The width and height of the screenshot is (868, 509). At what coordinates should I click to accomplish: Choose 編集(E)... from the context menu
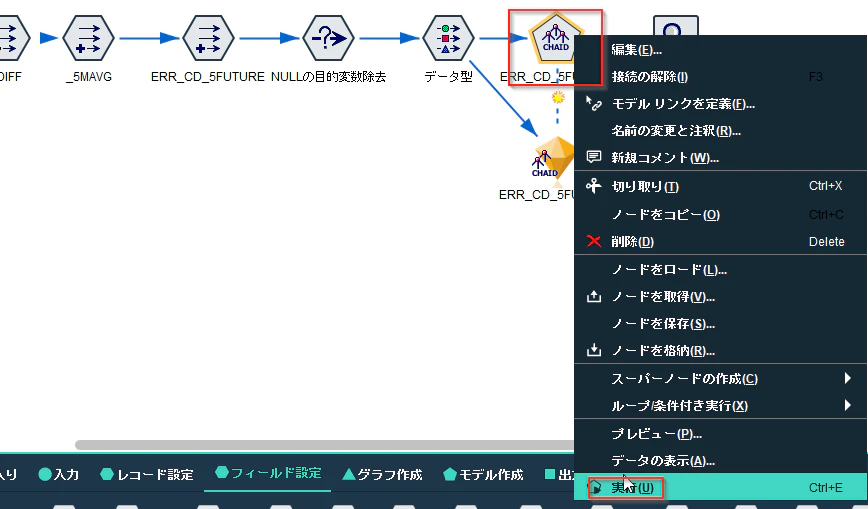tap(721, 50)
